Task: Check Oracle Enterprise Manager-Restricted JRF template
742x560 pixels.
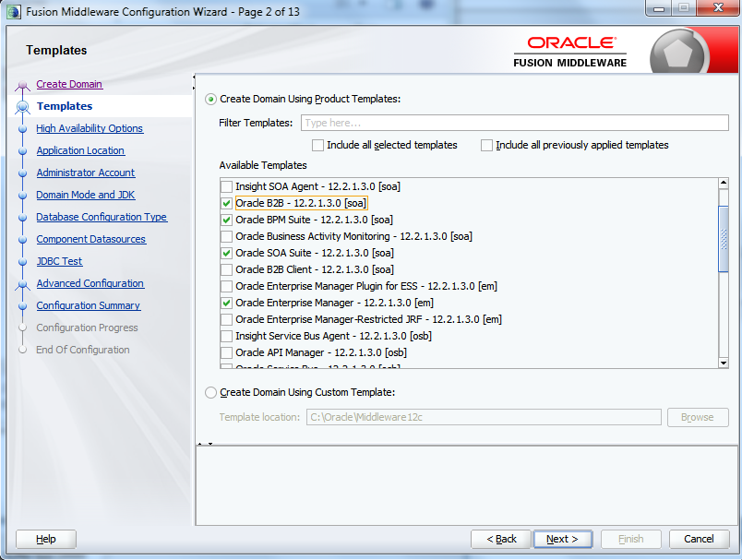Action: (227, 320)
